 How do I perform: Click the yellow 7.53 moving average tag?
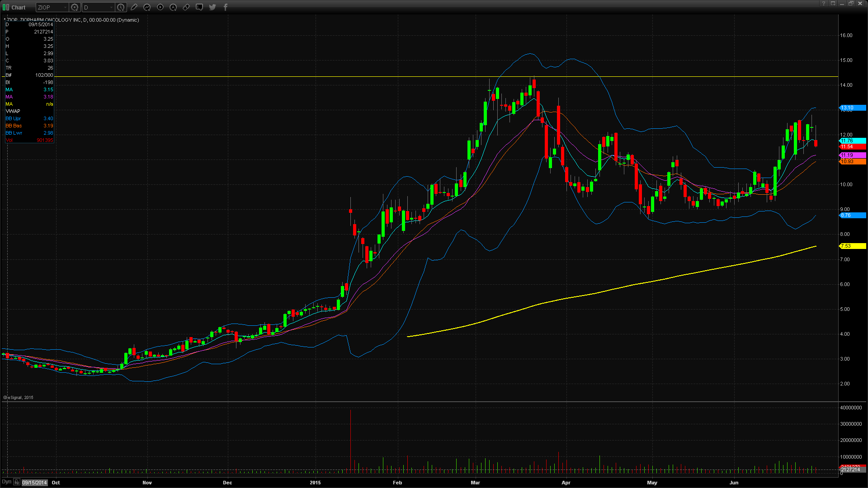(853, 246)
